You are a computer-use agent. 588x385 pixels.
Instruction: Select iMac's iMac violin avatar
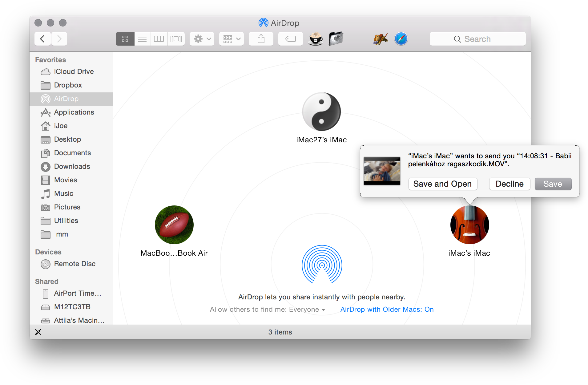469,225
